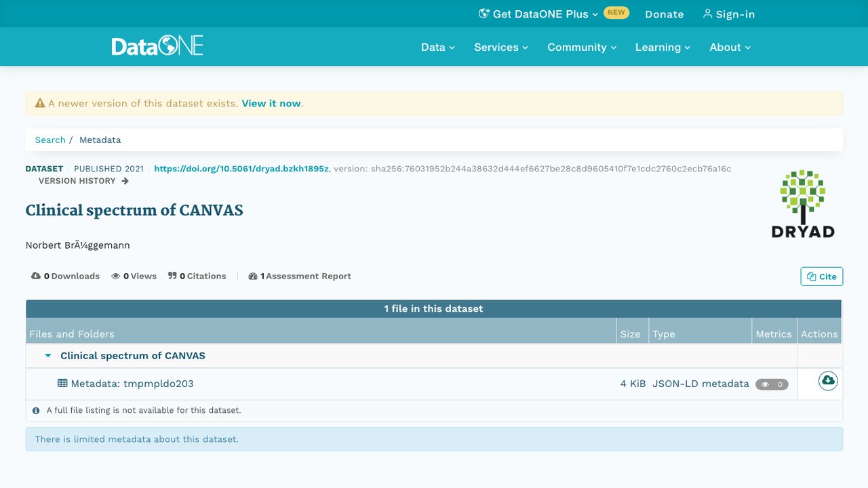Click the Citations quote icon metric
The image size is (868, 488).
click(172, 276)
